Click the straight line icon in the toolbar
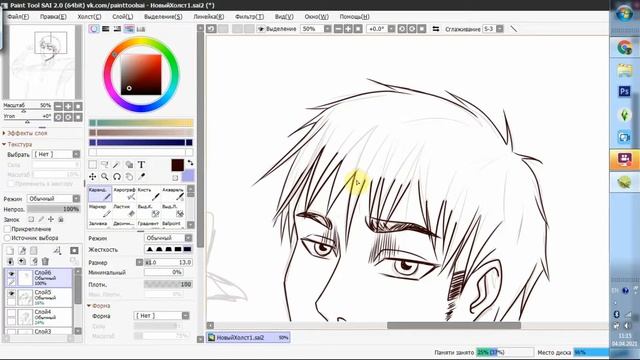 [x=513, y=29]
